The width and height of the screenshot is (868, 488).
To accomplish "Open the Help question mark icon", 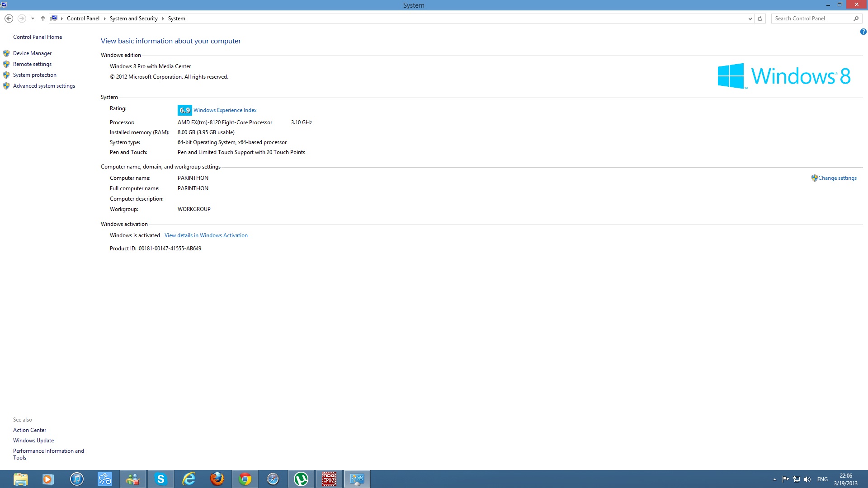I will 863,32.
